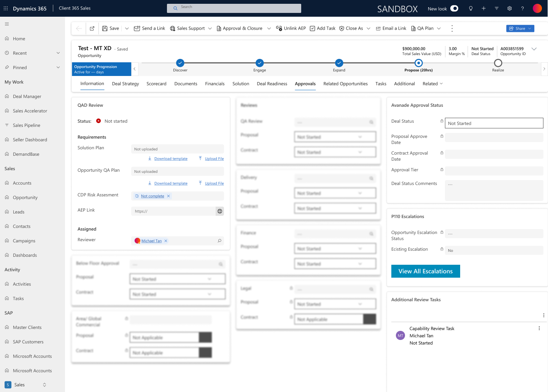Image resolution: width=548 pixels, height=392 pixels.
Task: Upload File for Opportunity QA Plan
Action: pos(211,183)
